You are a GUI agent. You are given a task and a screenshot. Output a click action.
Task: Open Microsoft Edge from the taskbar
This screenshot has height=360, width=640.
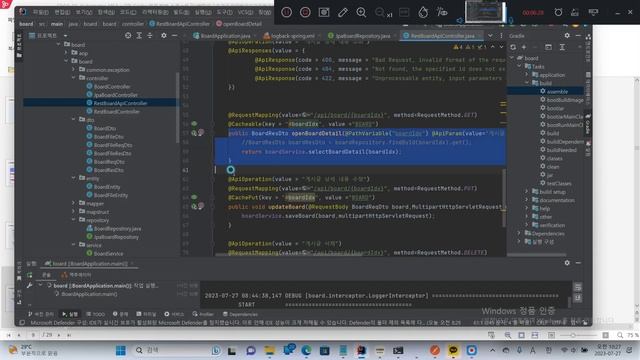[306, 350]
